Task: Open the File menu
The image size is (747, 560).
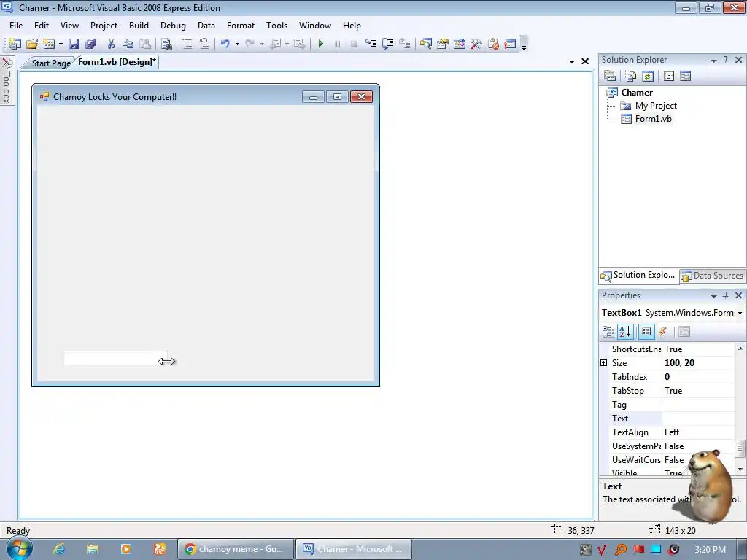Action: click(x=16, y=26)
